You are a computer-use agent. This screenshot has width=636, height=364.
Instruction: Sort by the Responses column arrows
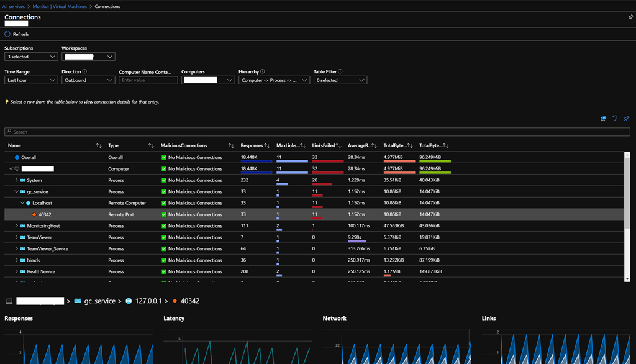point(267,145)
